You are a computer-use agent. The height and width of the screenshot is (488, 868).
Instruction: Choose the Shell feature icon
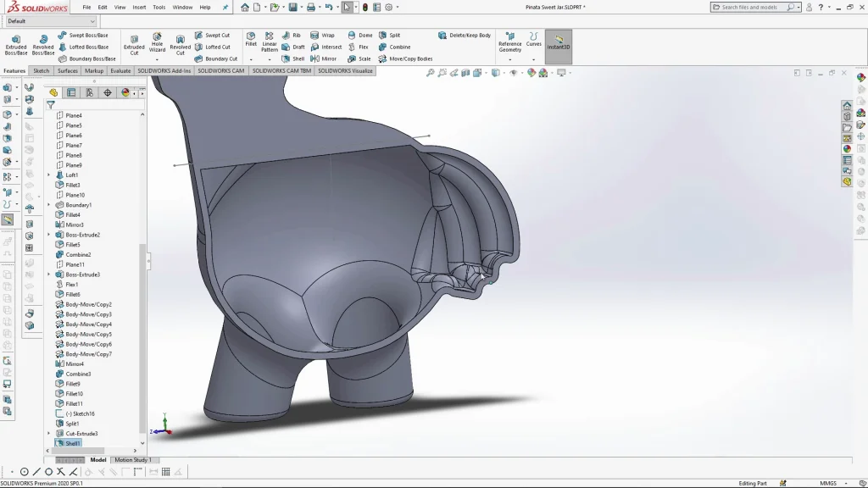pos(293,59)
